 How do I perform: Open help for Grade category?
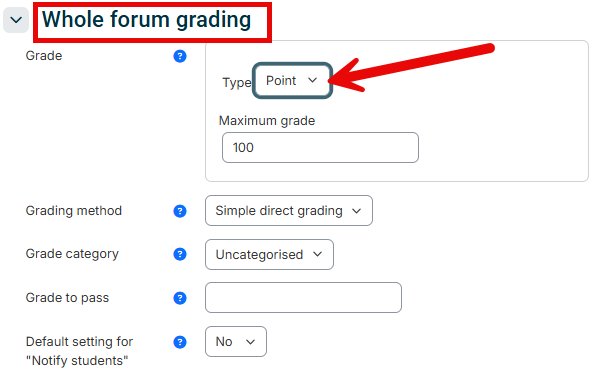180,254
